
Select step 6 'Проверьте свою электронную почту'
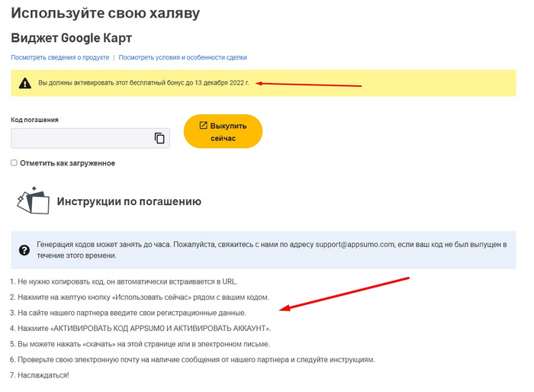[192, 360]
